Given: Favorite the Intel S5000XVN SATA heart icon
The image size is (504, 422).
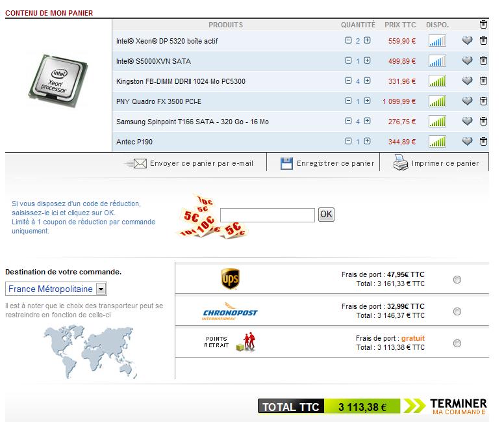Looking at the screenshot, I should coord(467,61).
